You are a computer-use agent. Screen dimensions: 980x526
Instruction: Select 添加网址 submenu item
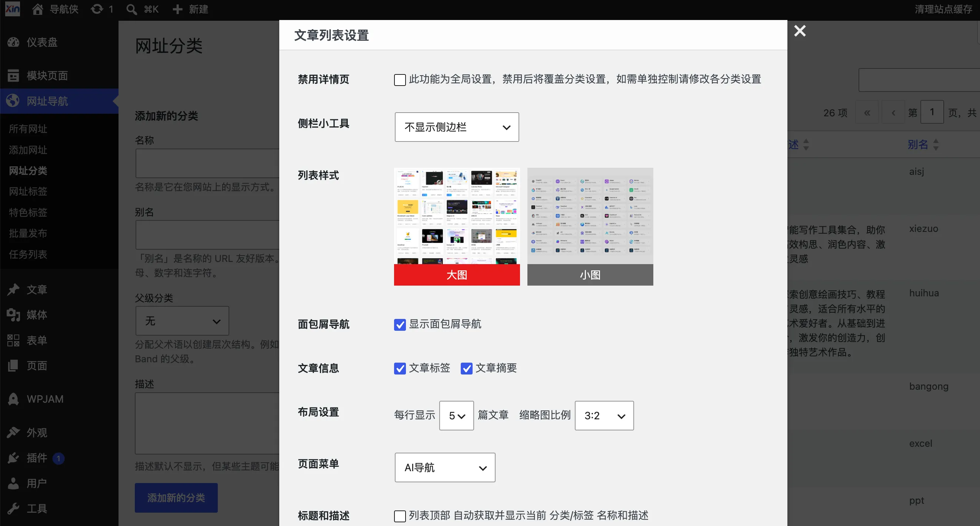(28, 150)
